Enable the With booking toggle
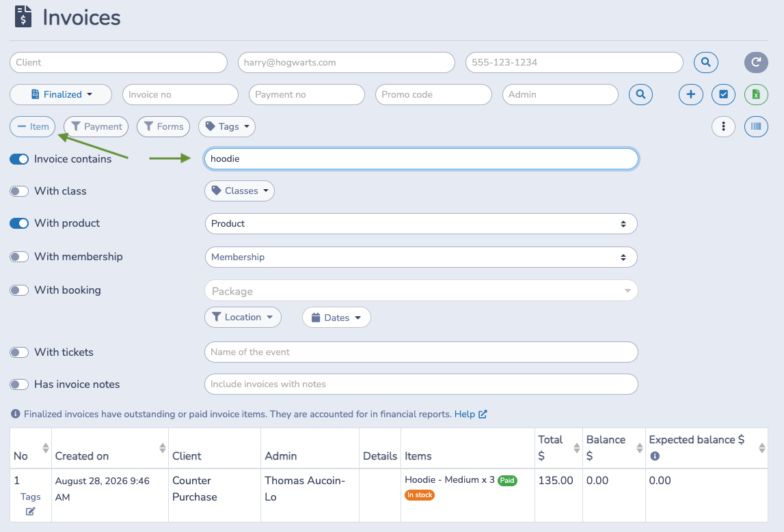This screenshot has width=784, height=532. (x=19, y=290)
